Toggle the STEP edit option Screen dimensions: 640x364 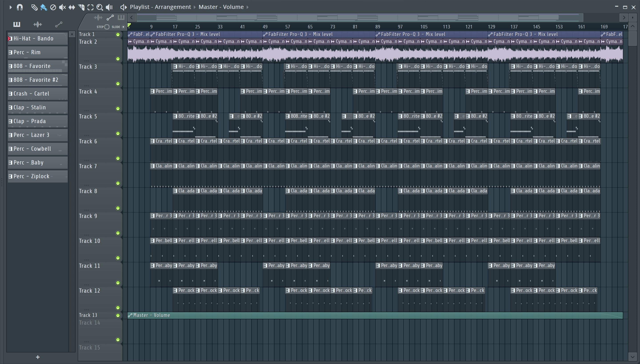point(107,27)
